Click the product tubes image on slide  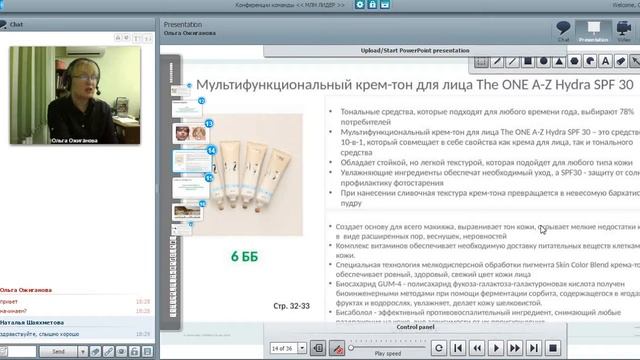[x=253, y=175]
